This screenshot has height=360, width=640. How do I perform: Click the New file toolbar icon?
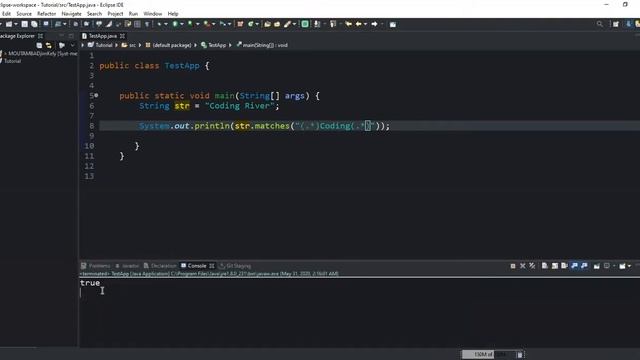coord(9,24)
